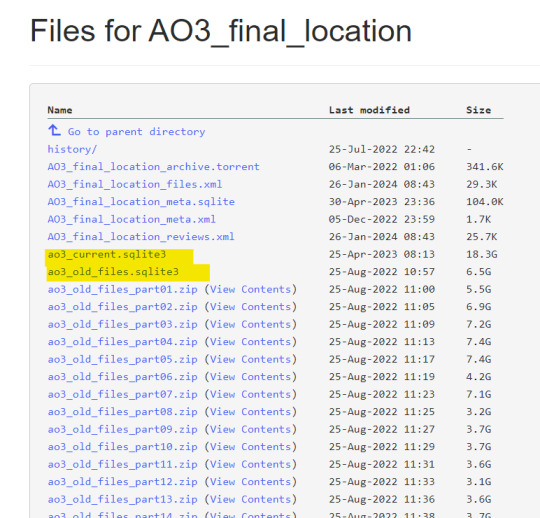View Contents of part09.zip
540x518 pixels.
pyautogui.click(x=251, y=429)
